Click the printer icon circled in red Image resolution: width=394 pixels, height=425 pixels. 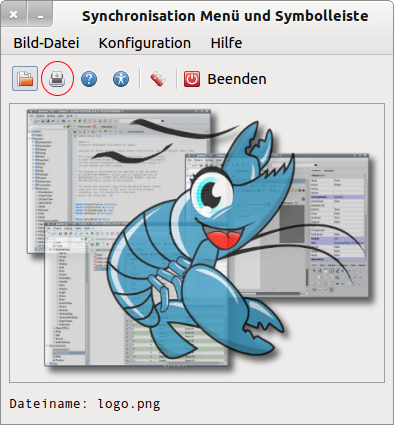tap(57, 79)
